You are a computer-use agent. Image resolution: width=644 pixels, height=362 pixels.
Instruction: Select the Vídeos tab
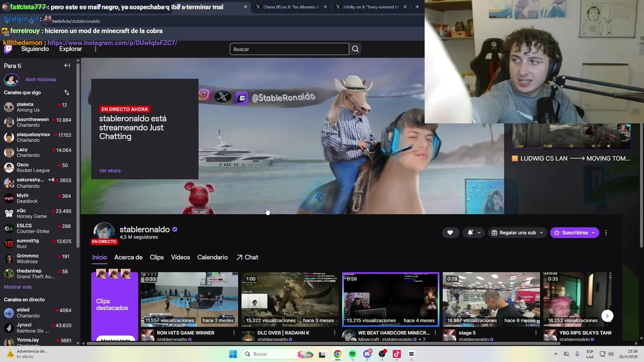click(x=181, y=257)
